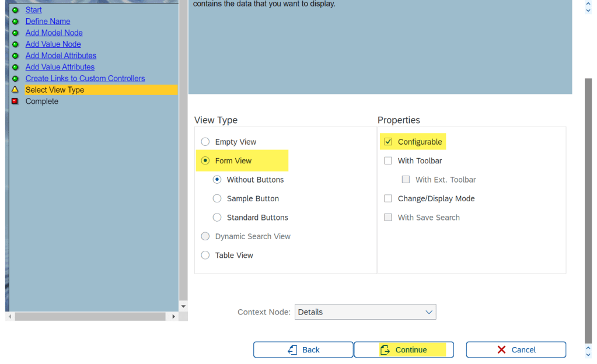597x364 pixels.
Task: Select the Table View radio option
Action: [205, 256]
